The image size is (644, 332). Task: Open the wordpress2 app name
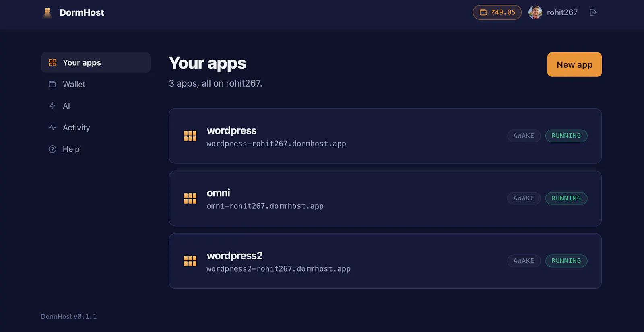point(235,256)
